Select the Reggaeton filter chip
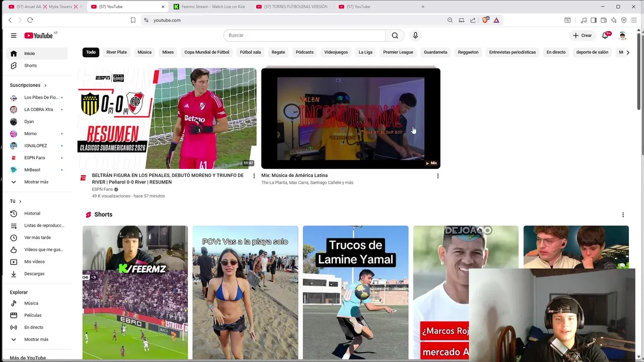 tap(468, 52)
